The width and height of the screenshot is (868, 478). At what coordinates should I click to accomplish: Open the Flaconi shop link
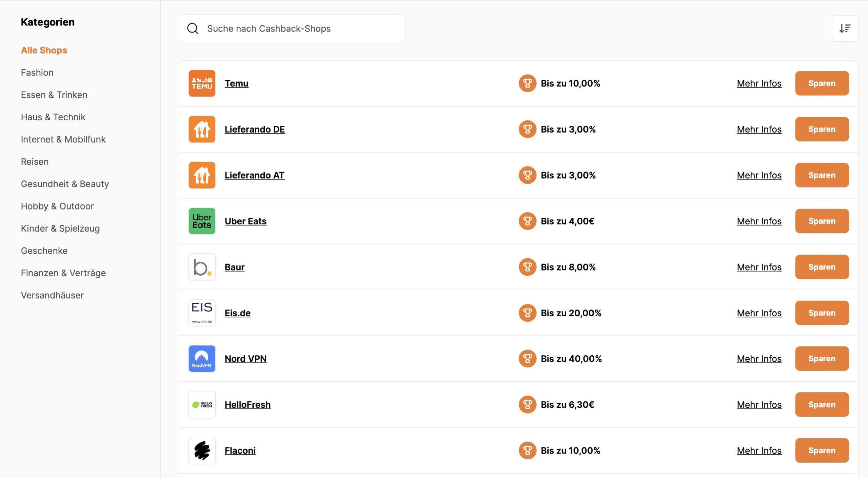click(240, 451)
